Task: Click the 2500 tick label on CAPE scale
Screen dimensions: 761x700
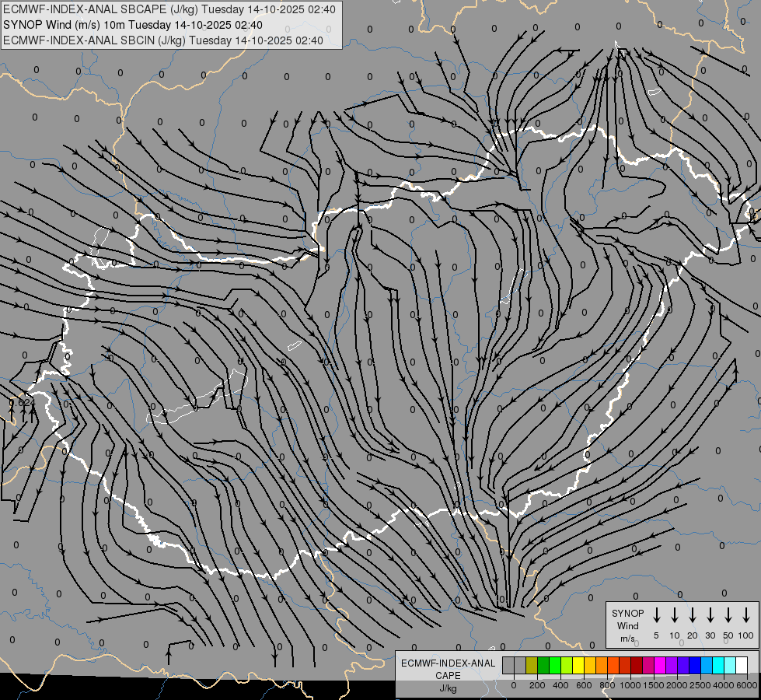Action: tap(700, 685)
